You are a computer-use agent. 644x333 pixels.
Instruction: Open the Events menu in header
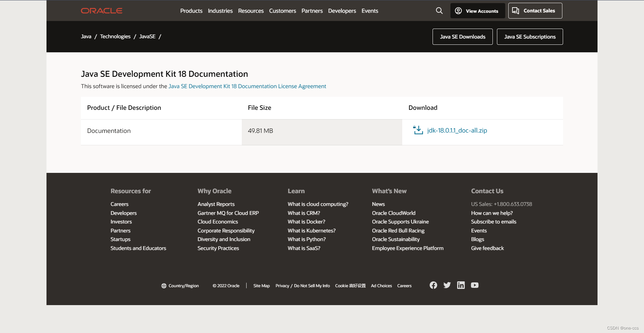pyautogui.click(x=370, y=11)
